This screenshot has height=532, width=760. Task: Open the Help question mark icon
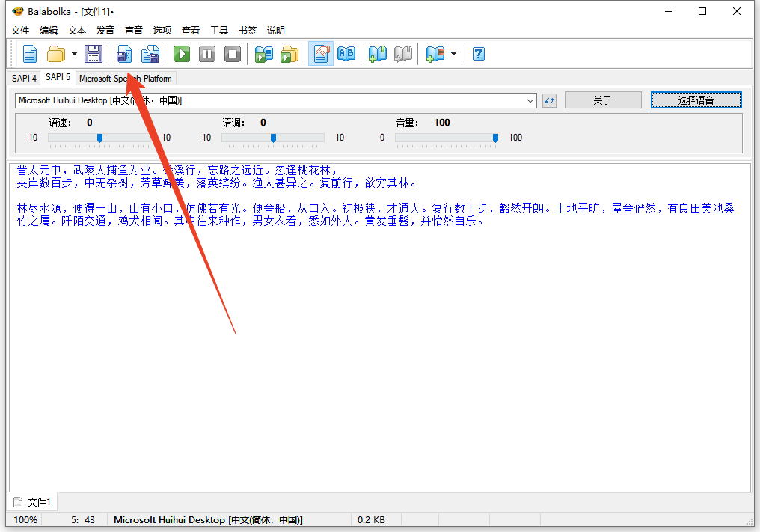[x=478, y=54]
